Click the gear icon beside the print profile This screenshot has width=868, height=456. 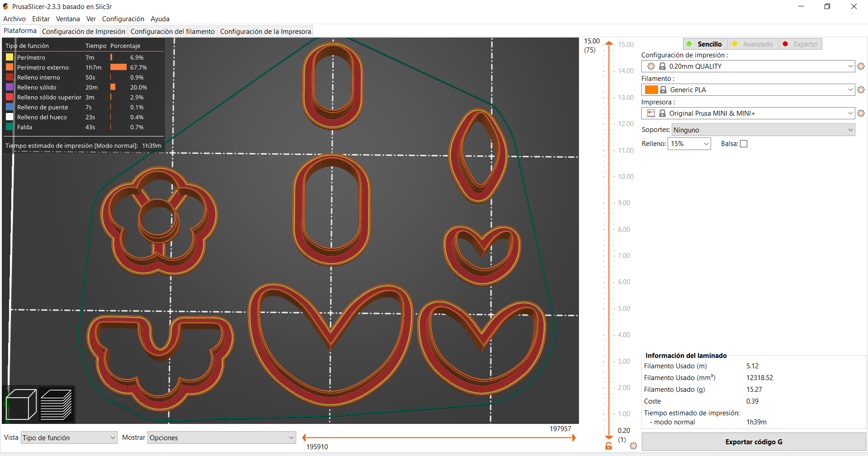coord(861,66)
